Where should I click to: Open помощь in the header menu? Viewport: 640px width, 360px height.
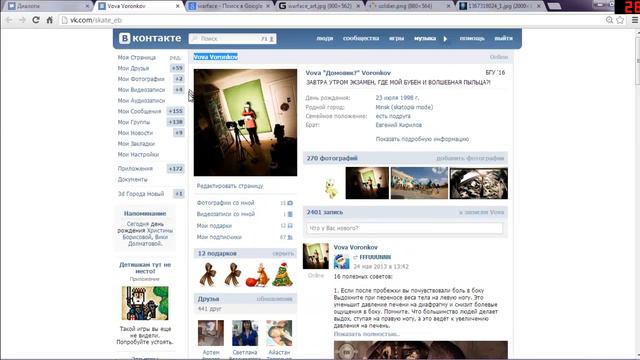pyautogui.click(x=472, y=38)
